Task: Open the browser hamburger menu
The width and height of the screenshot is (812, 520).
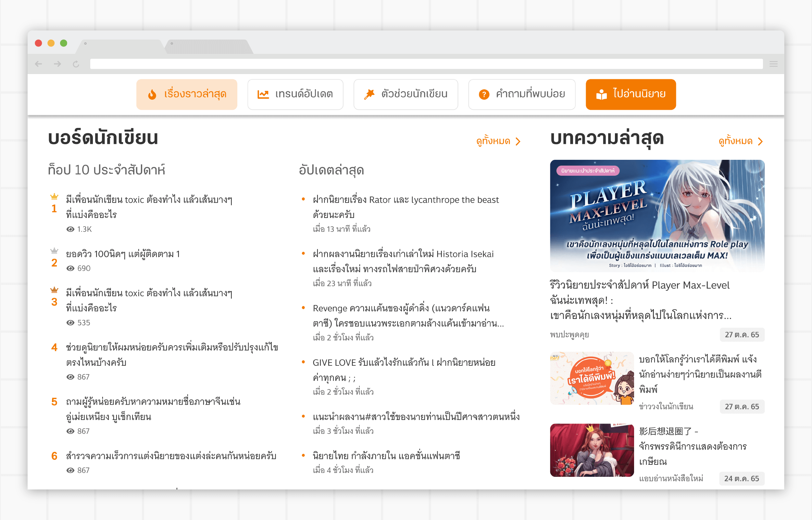Action: pyautogui.click(x=773, y=64)
